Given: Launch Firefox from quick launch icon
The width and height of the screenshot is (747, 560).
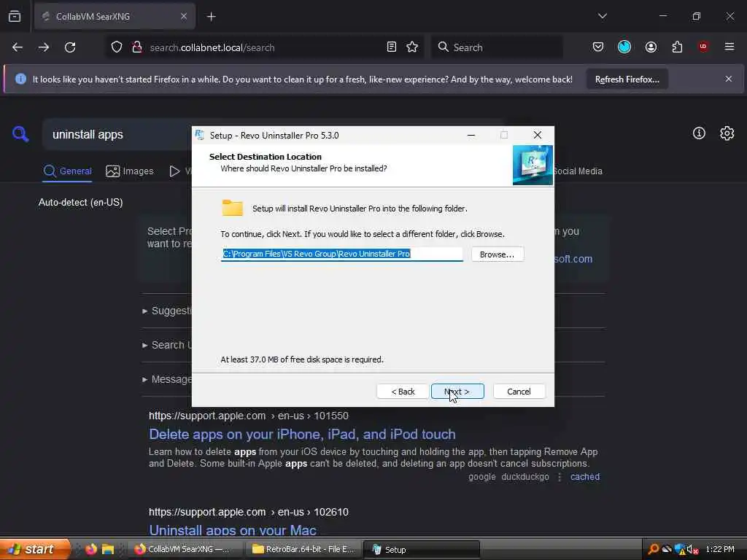Looking at the screenshot, I should pyautogui.click(x=91, y=549).
